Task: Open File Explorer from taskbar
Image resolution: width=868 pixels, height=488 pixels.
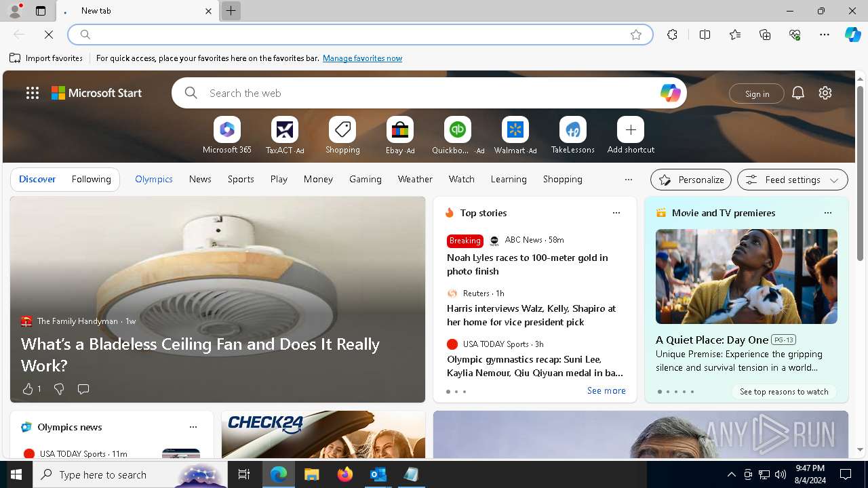Action: click(x=312, y=474)
